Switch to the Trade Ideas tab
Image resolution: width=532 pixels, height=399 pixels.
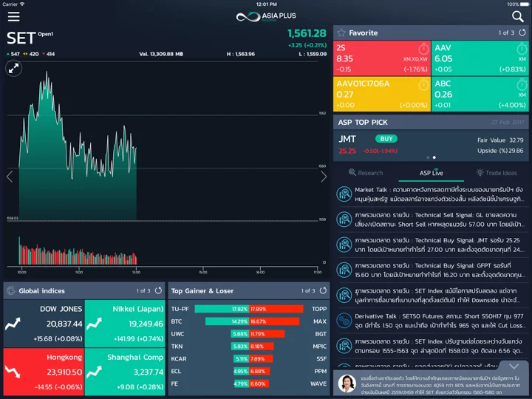pos(497,173)
